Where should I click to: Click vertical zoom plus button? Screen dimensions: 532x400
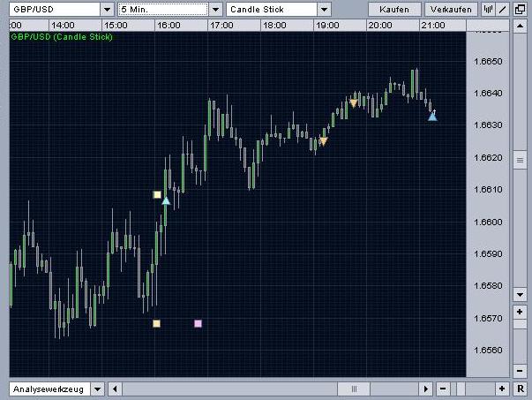520,312
